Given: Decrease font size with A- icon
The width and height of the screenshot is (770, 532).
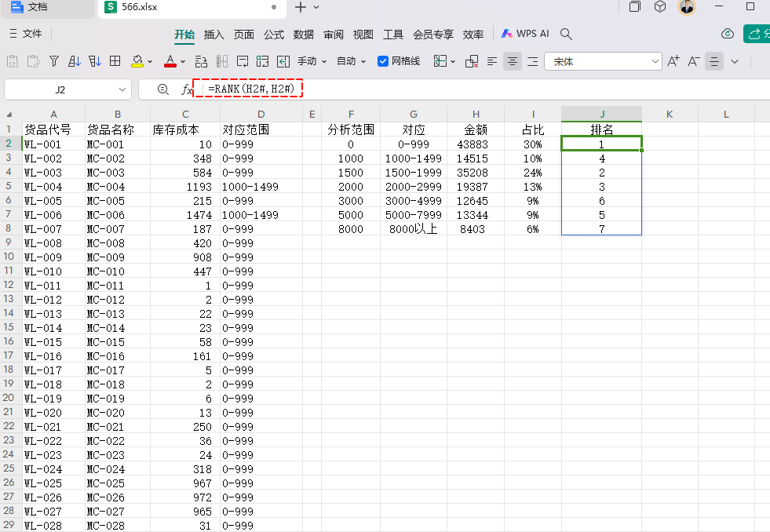Looking at the screenshot, I should coord(693,61).
